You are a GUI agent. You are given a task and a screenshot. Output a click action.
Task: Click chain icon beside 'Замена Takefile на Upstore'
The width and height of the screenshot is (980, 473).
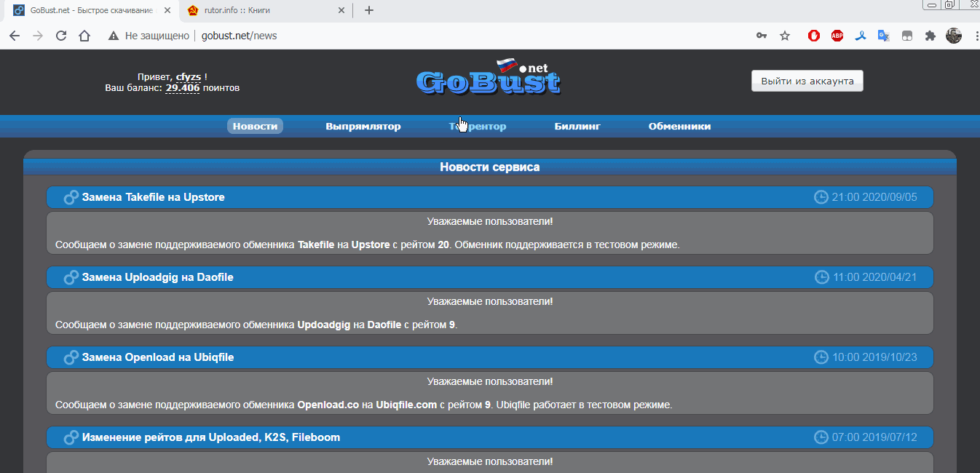tap(71, 197)
